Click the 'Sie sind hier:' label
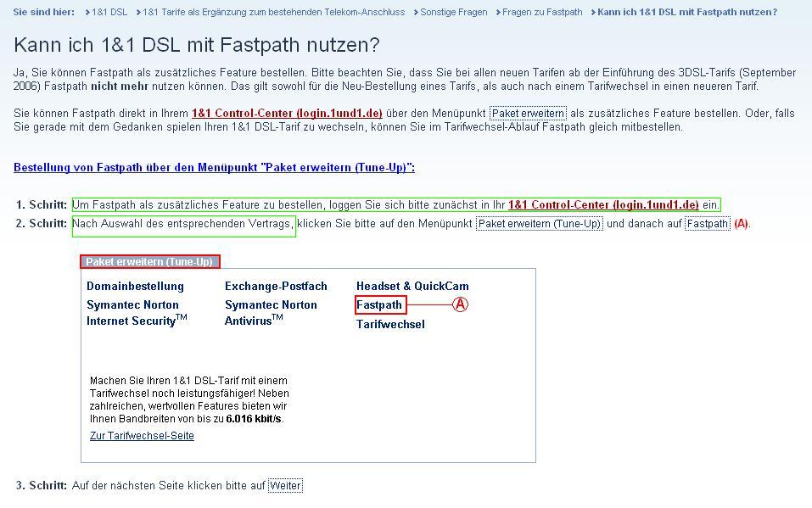This screenshot has width=812, height=508. [44, 12]
